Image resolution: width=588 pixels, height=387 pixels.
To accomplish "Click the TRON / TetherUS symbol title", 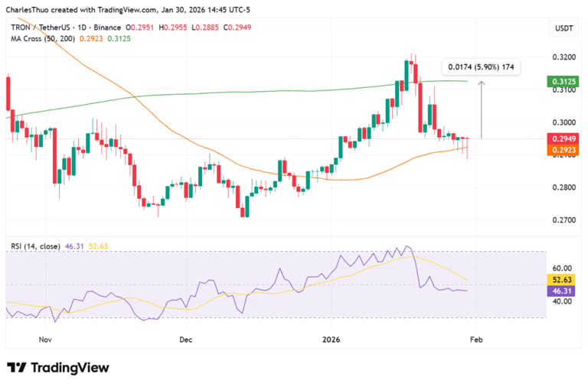I will (x=41, y=28).
